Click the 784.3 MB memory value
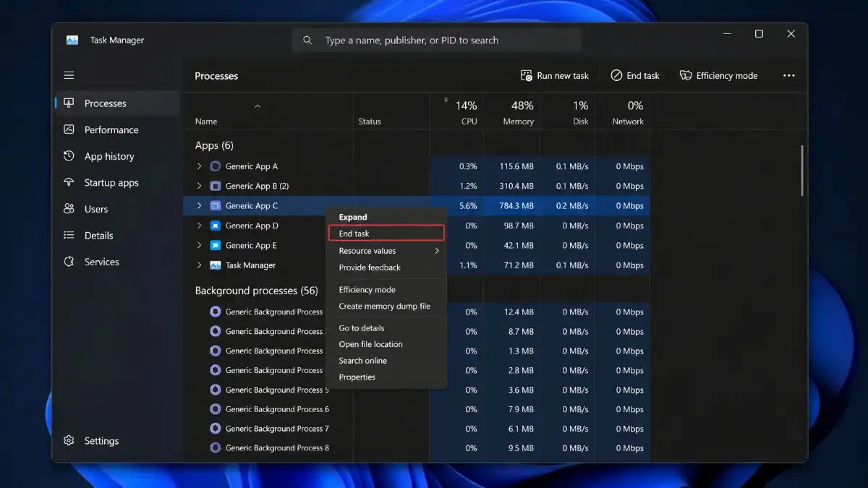Image resolution: width=868 pixels, height=488 pixels. 516,206
